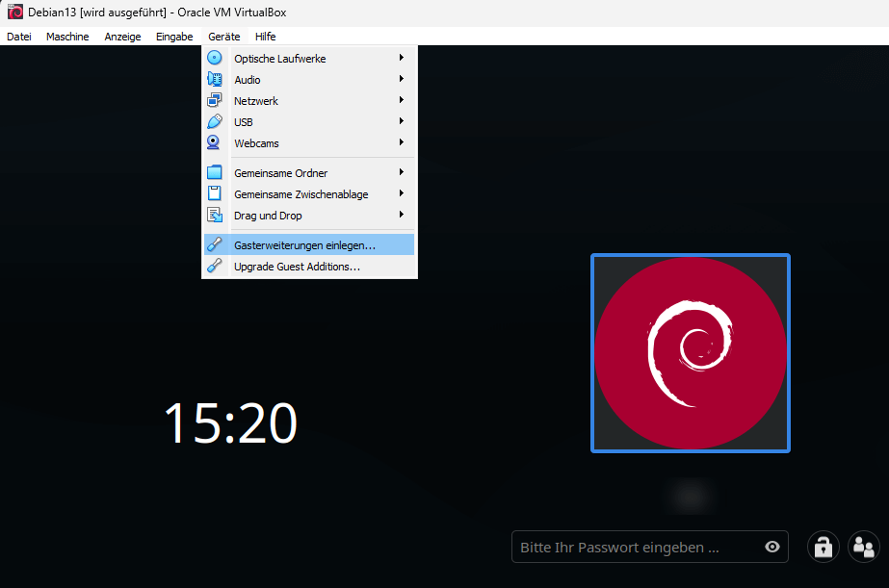Click the switch user icon

[x=864, y=547]
